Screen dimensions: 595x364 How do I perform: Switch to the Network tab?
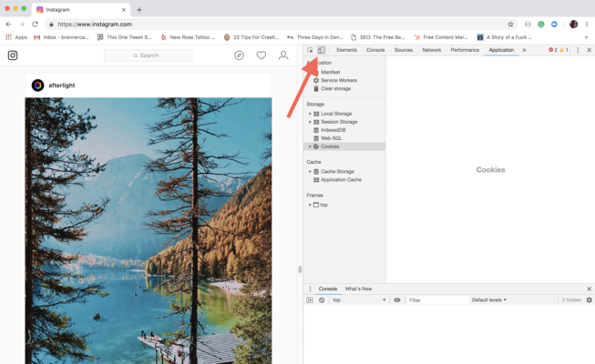pyautogui.click(x=432, y=50)
